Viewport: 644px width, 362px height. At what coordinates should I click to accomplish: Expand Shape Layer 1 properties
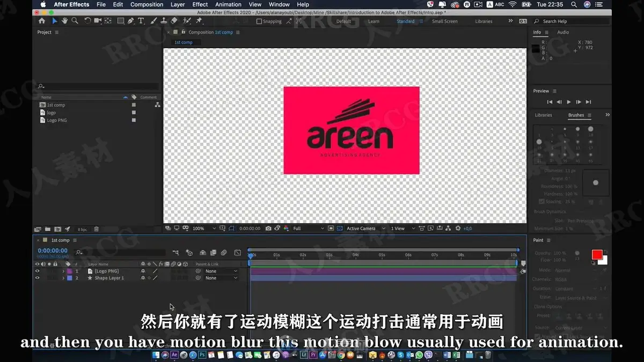click(63, 278)
